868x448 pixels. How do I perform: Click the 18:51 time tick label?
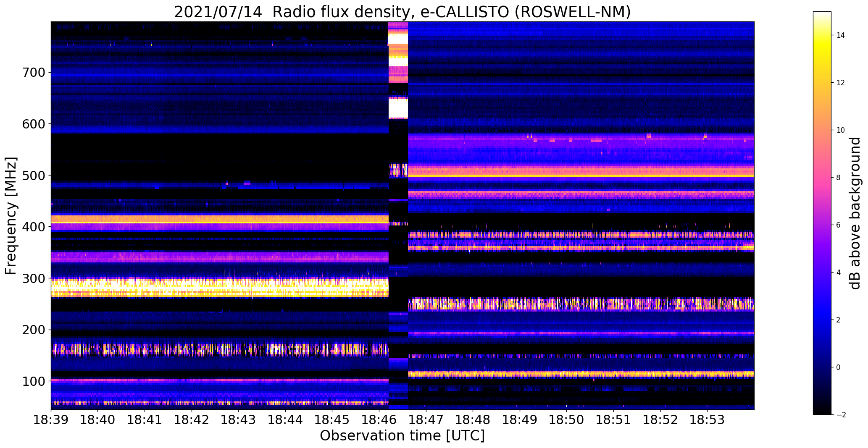[x=613, y=420]
